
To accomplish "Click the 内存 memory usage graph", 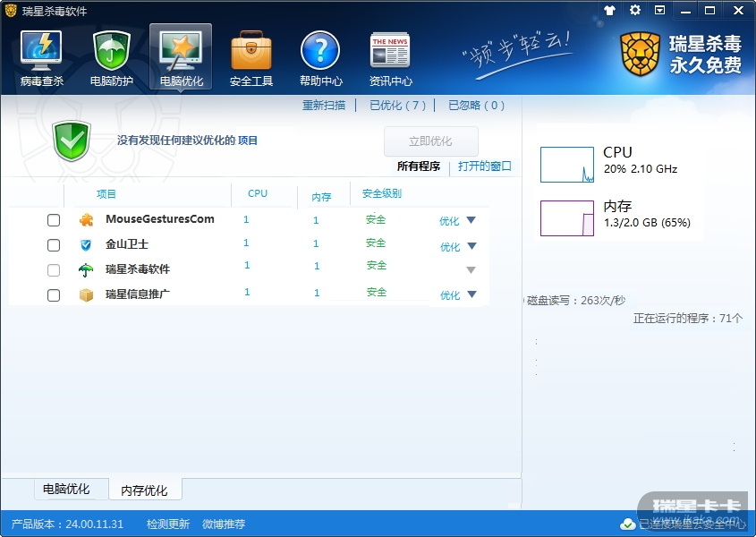I will click(x=567, y=218).
